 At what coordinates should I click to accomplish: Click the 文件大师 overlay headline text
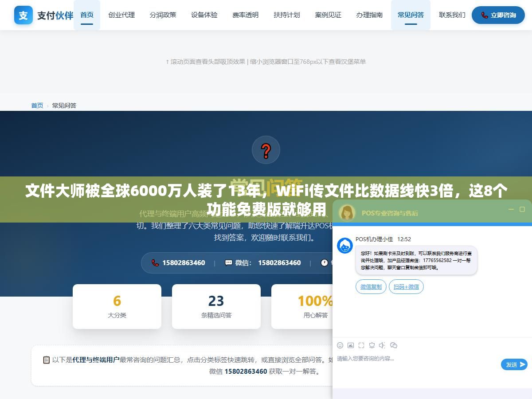tap(266, 199)
